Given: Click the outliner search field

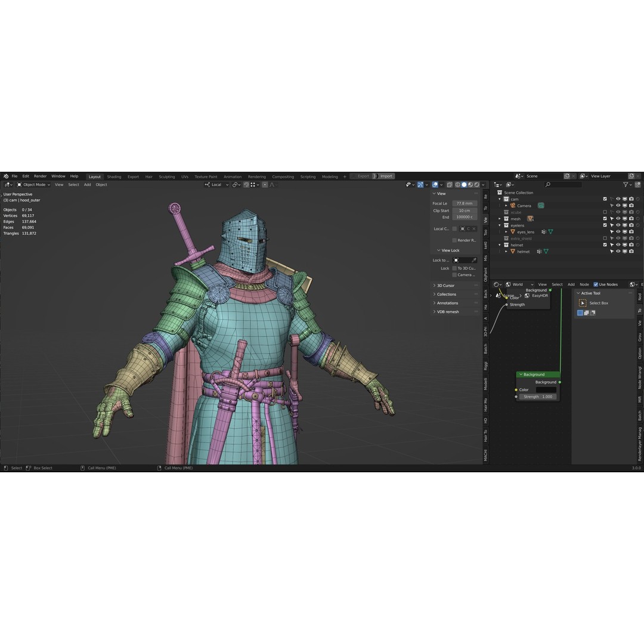Looking at the screenshot, I should click(563, 185).
